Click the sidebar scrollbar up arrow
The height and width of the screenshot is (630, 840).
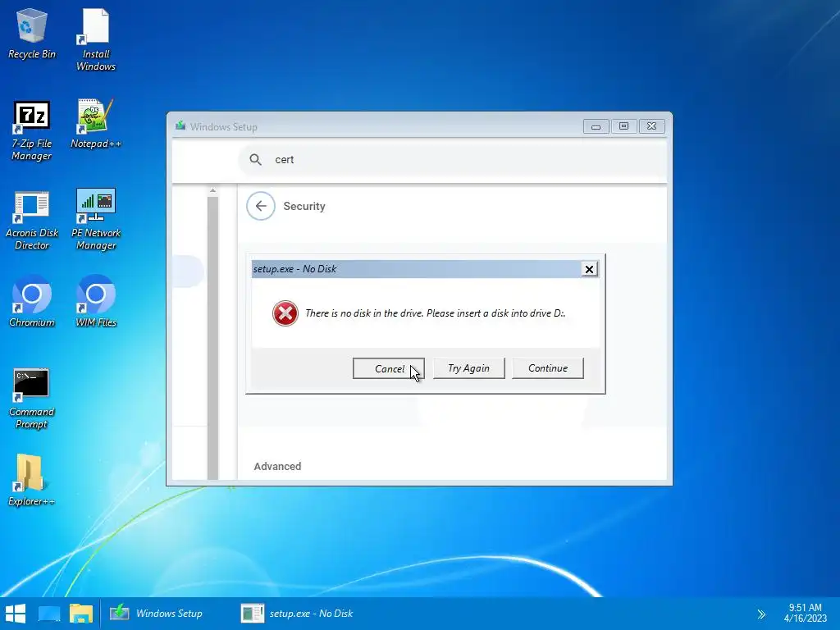(x=212, y=190)
